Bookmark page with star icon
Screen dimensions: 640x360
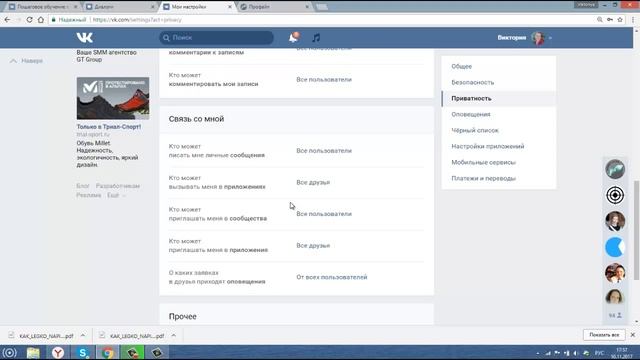point(620,20)
